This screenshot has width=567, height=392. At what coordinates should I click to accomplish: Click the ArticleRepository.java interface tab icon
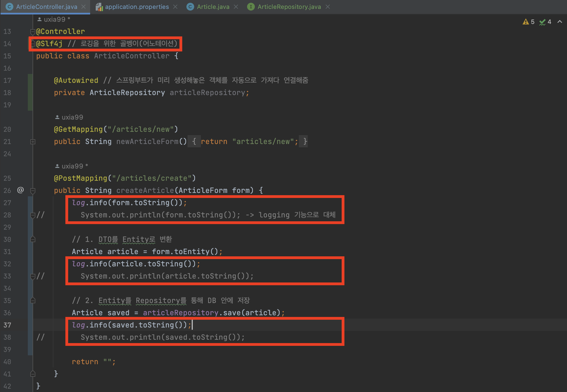tap(251, 7)
